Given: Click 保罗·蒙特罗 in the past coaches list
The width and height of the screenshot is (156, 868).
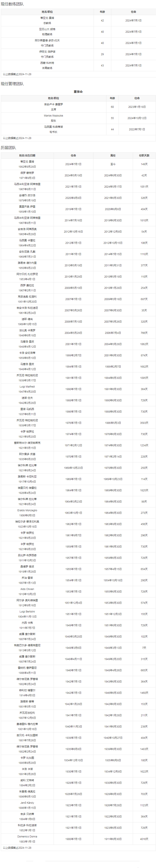Looking at the screenshot, I should (27, 173).
